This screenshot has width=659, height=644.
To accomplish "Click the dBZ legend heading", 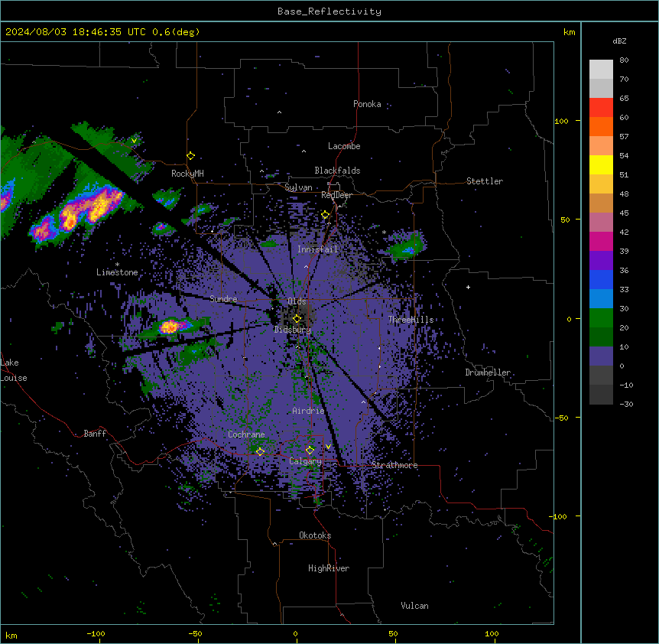I will [x=619, y=41].
